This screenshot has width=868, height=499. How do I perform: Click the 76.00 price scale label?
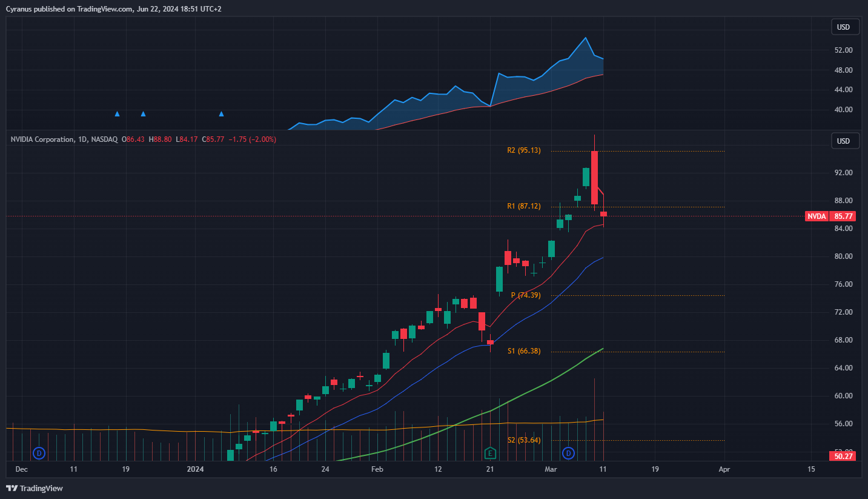pyautogui.click(x=844, y=284)
